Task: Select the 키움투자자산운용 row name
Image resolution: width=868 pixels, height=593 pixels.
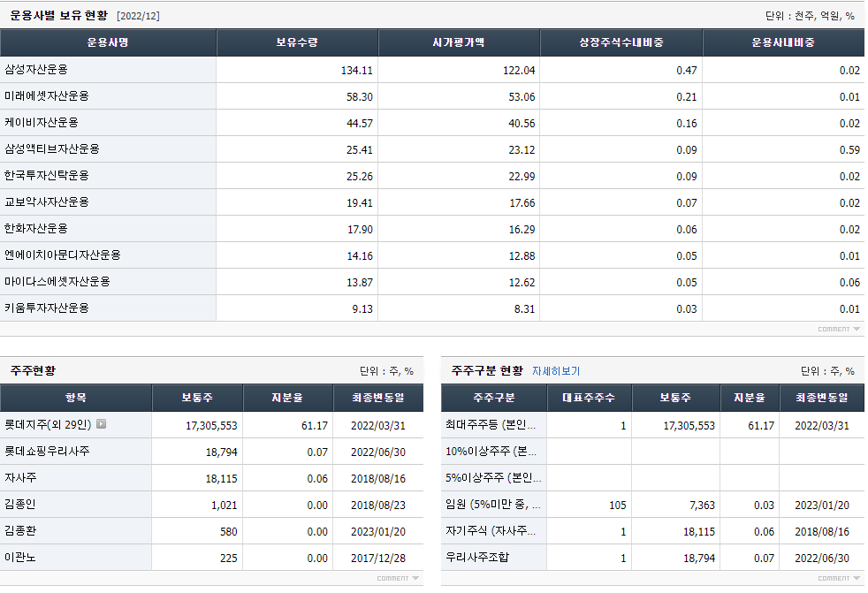Action: 47,308
